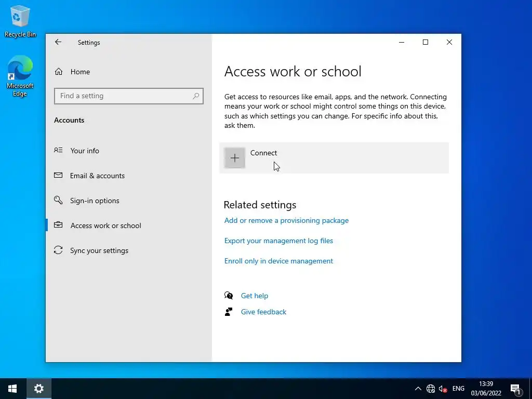Click the Email & accounts envelope icon

point(58,176)
